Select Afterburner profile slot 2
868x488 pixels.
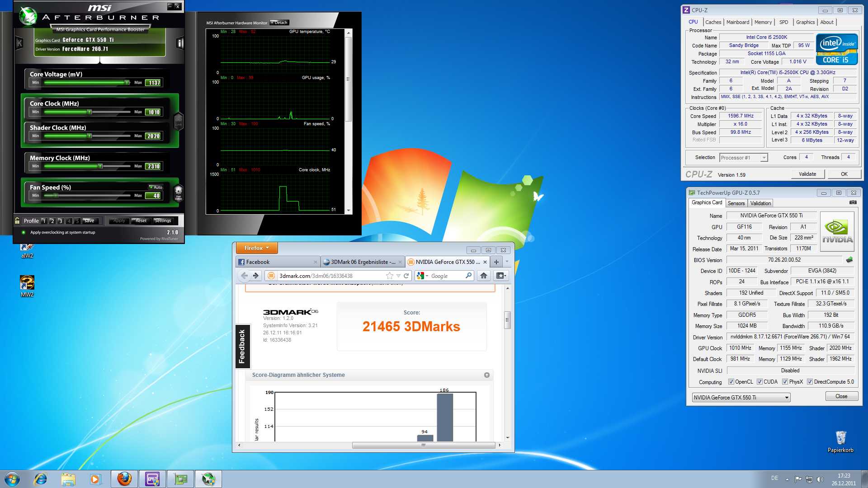[x=52, y=221]
